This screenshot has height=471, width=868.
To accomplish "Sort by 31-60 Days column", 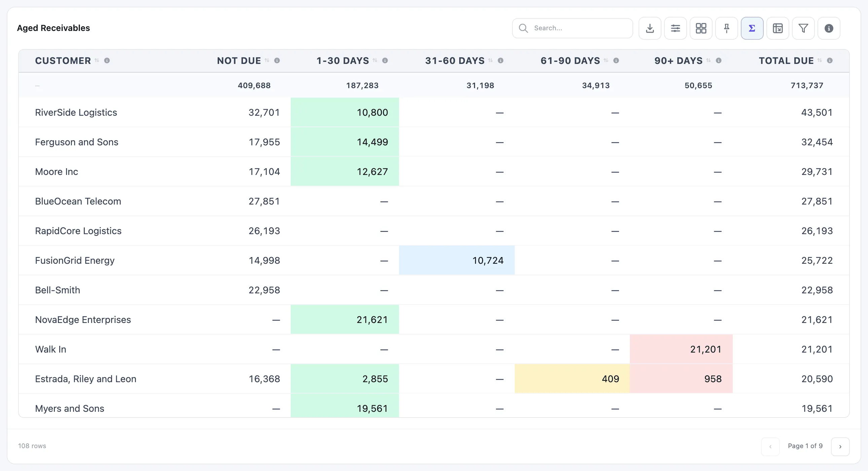I will [491, 60].
